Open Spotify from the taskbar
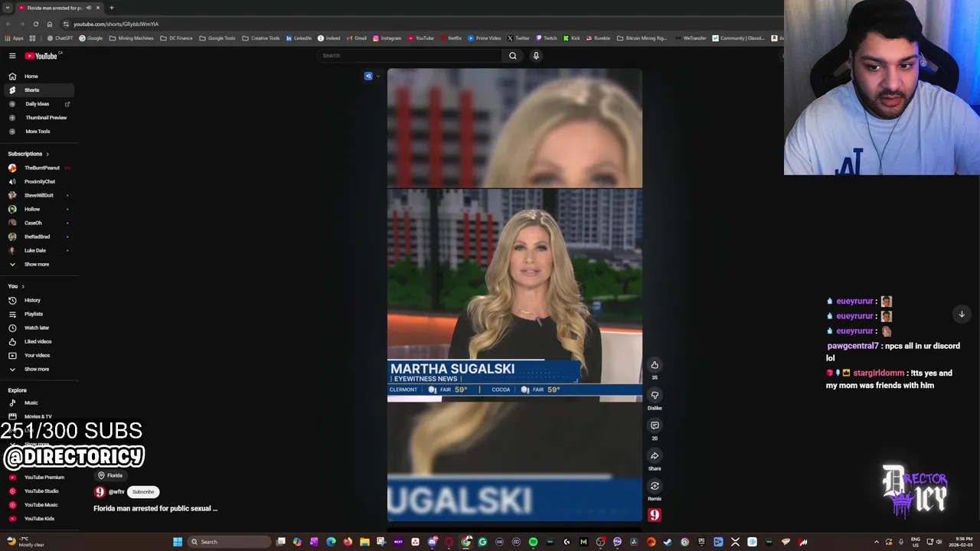980x551 pixels. 533,542
